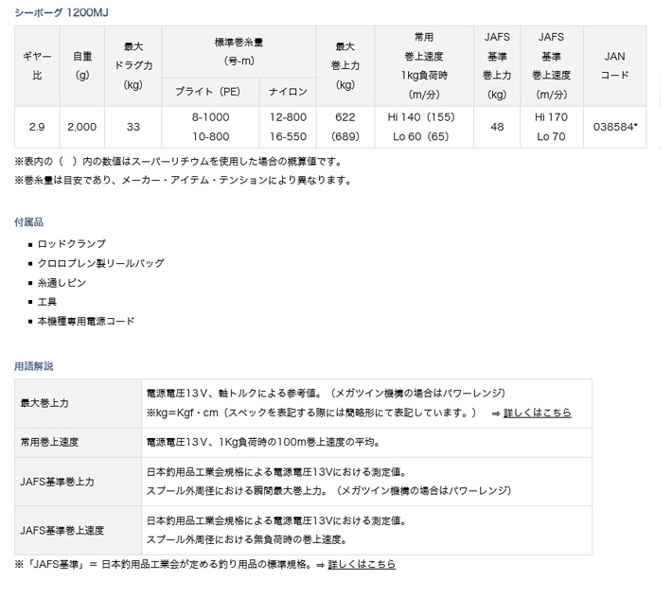Click JAN code 038584*
Screen dimensions: 672x616
click(x=615, y=127)
